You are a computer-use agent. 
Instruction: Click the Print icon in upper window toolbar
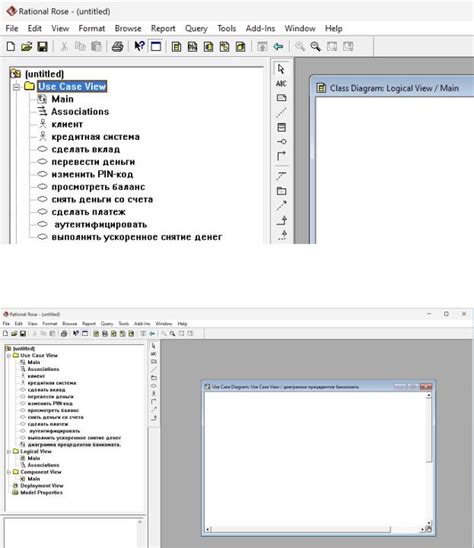pyautogui.click(x=117, y=46)
